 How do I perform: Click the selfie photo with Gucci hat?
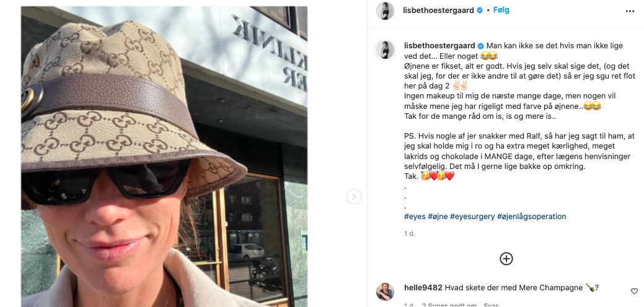(164, 157)
